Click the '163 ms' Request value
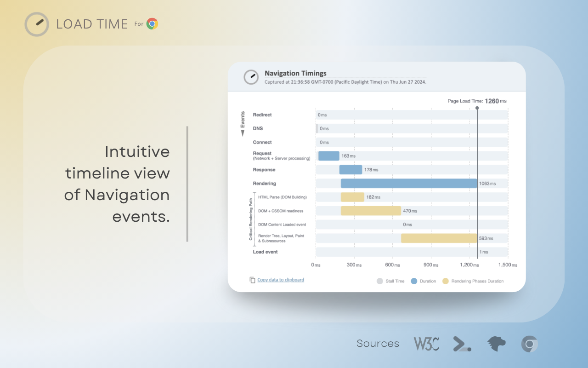Viewport: 588px width, 368px height. tap(348, 156)
